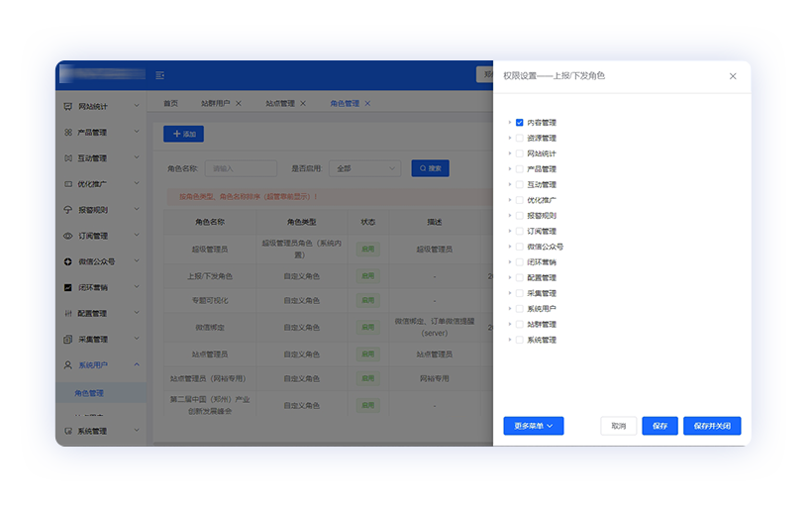Click the 专题可视化 role name cell
Screen dimensions: 812x505
click(x=210, y=300)
